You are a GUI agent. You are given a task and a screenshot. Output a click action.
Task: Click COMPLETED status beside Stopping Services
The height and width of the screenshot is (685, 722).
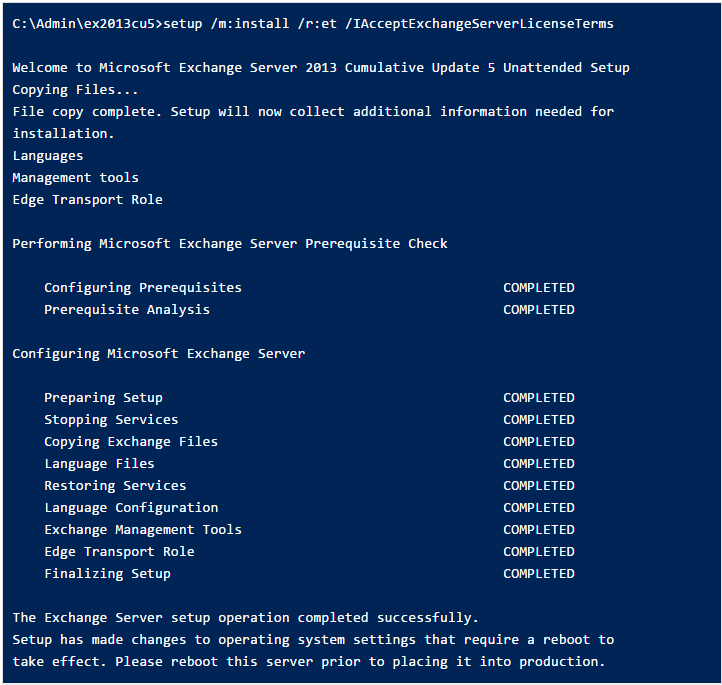point(539,419)
